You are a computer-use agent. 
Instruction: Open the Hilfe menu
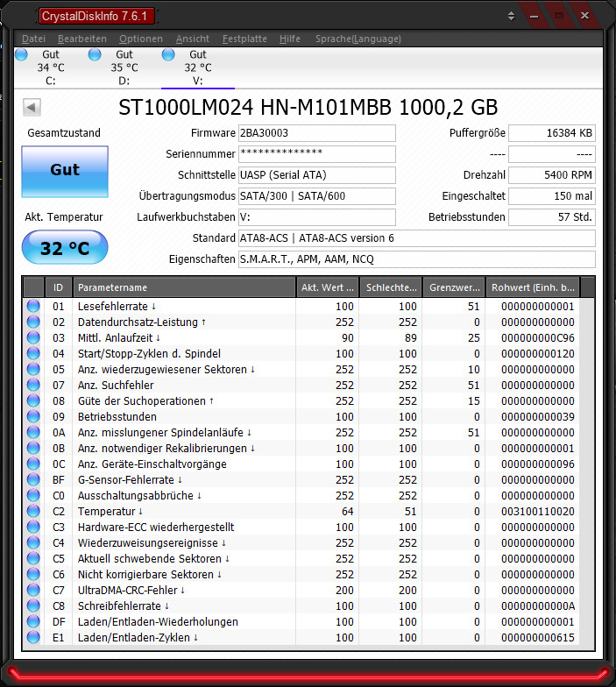[x=290, y=39]
